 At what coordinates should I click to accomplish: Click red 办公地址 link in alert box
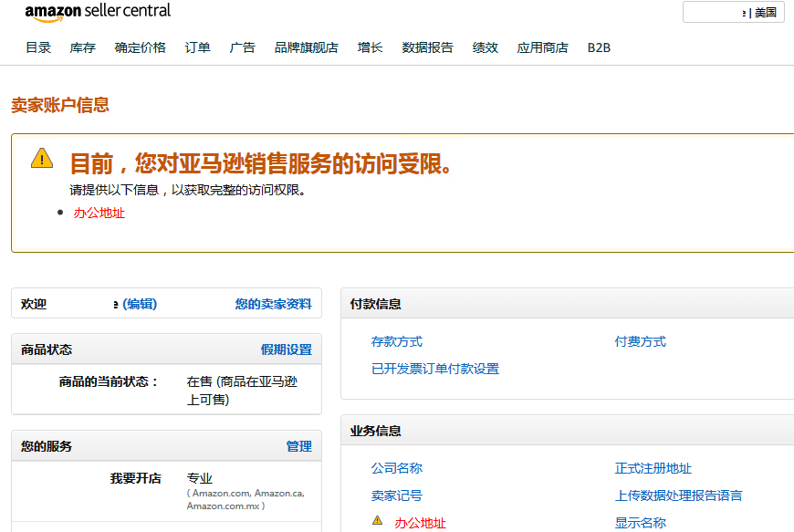99,214
